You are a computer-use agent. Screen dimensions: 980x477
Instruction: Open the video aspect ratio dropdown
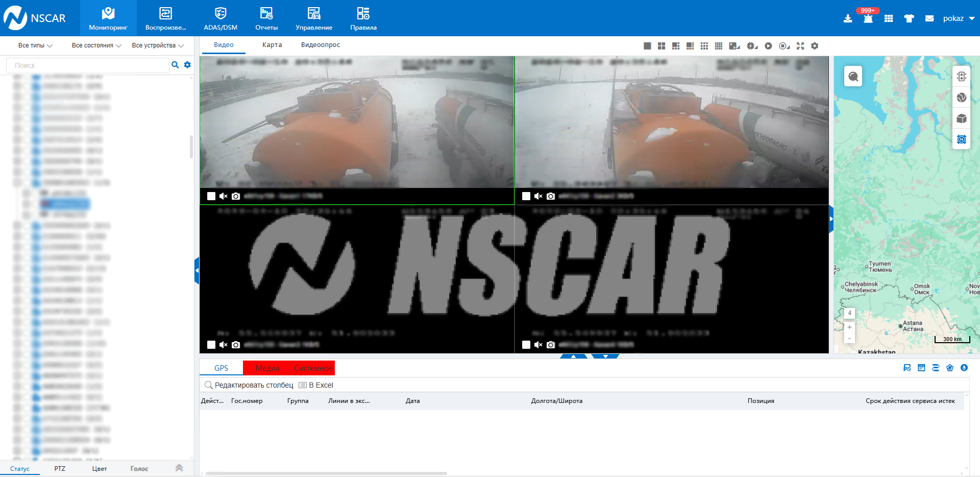734,46
